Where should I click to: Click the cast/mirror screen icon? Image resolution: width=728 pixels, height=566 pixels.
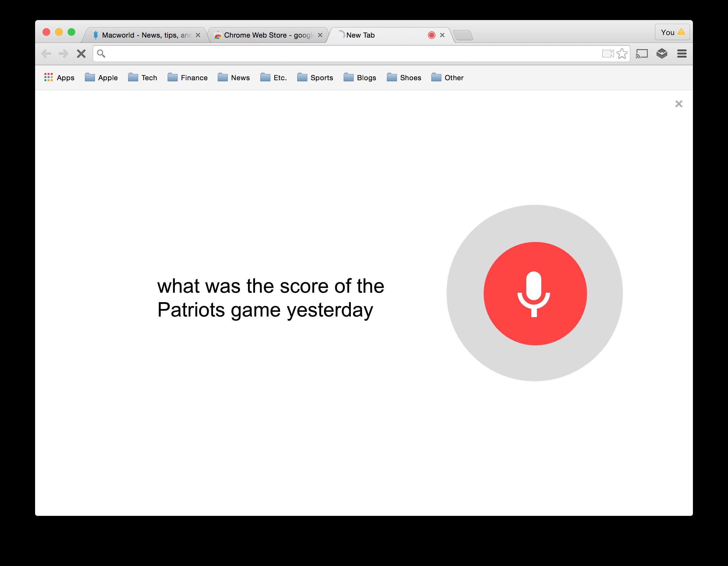click(643, 53)
